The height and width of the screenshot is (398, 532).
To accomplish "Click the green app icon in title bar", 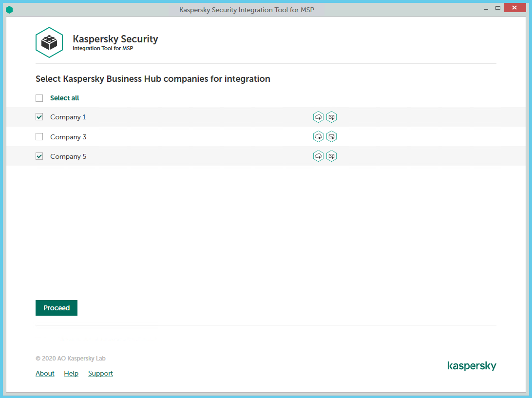I will [9, 10].
